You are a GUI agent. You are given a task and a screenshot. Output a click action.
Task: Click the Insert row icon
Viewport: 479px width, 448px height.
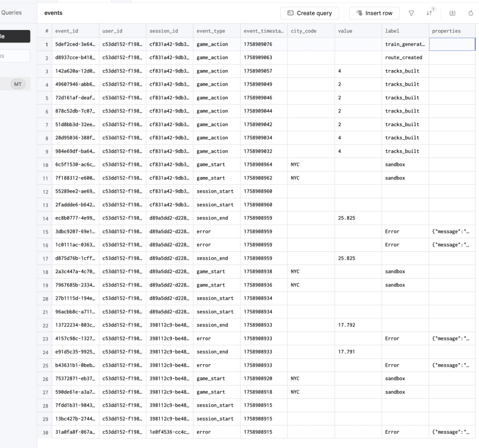tap(358, 13)
